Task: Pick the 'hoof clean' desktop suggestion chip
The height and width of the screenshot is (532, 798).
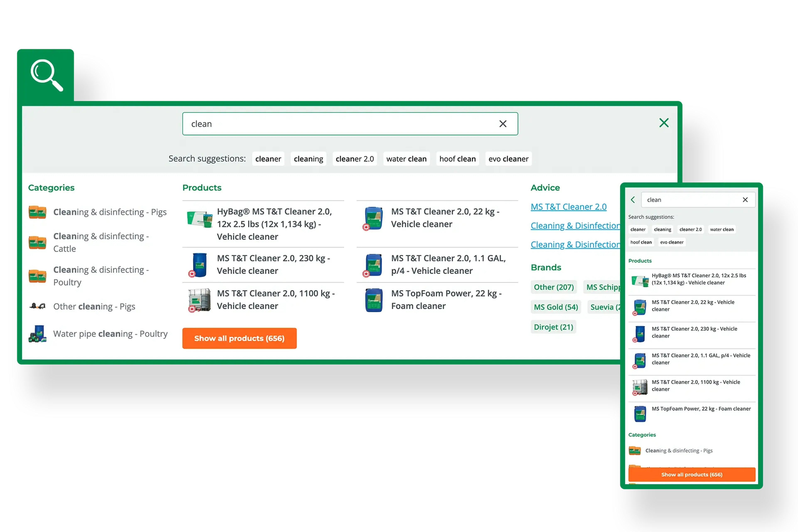Action: tap(457, 159)
